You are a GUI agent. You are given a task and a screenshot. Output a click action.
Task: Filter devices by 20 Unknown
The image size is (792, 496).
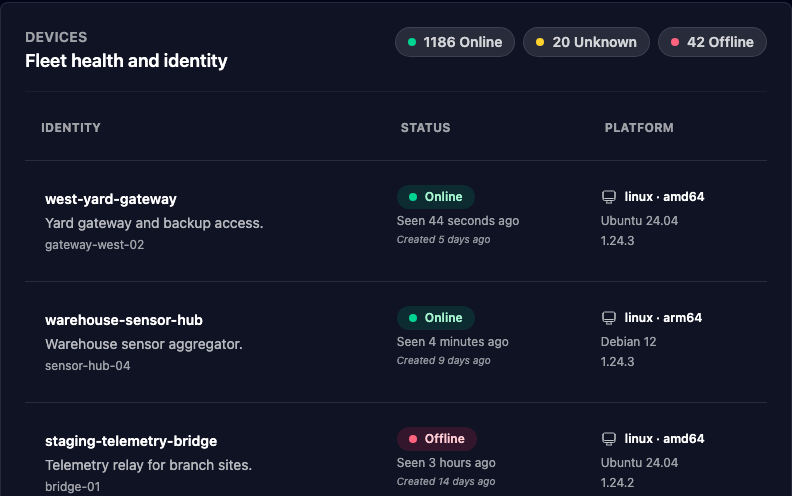point(586,42)
